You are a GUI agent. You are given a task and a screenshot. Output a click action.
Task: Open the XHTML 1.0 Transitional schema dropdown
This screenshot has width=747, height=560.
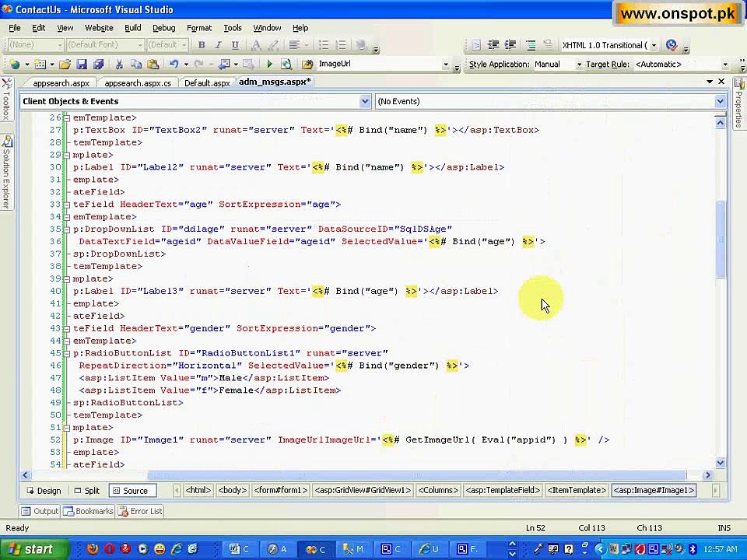pyautogui.click(x=654, y=45)
